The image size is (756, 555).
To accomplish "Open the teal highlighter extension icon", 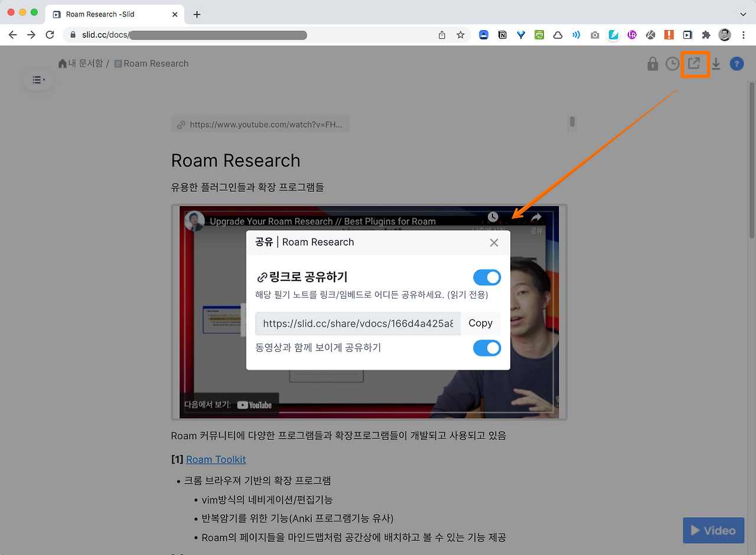I will (613, 35).
